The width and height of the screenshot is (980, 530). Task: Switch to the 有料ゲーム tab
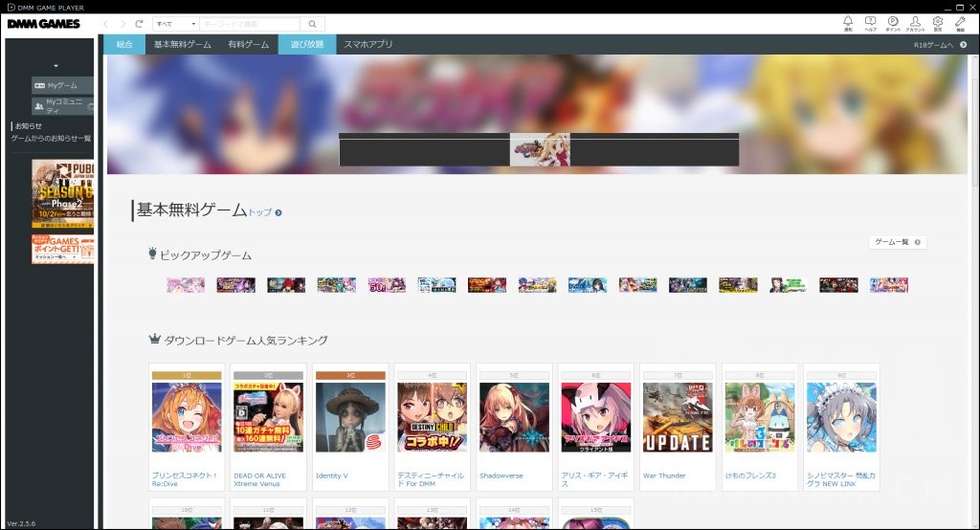249,44
